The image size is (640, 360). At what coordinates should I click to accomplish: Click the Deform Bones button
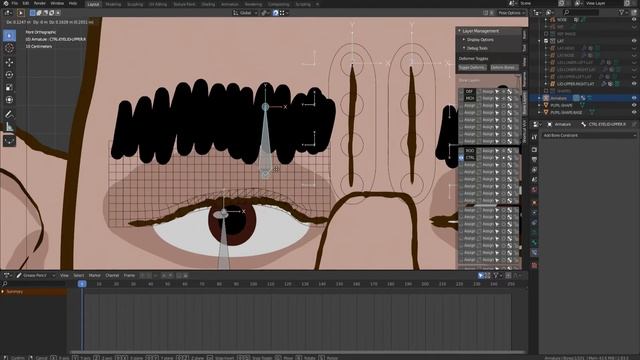pyautogui.click(x=503, y=67)
